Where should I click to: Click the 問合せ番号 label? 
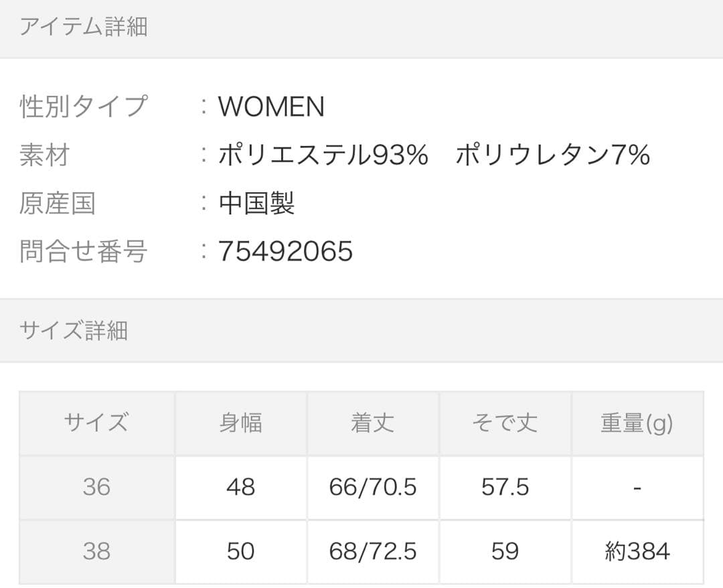pos(83,252)
